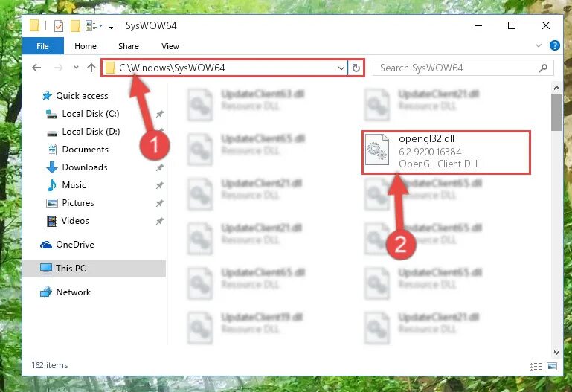The image size is (572, 392).
Task: Click the Properties icon in quick access toolbar
Action: (59, 25)
